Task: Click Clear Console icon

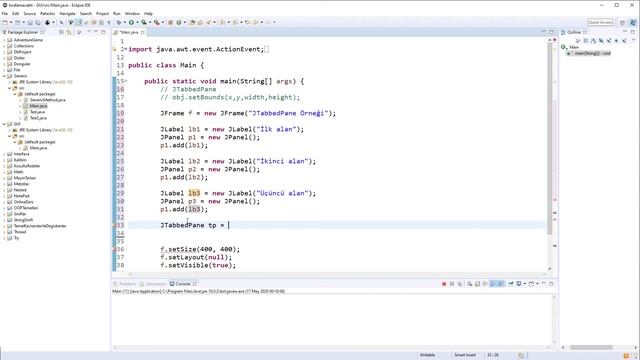Action: pos(469,284)
